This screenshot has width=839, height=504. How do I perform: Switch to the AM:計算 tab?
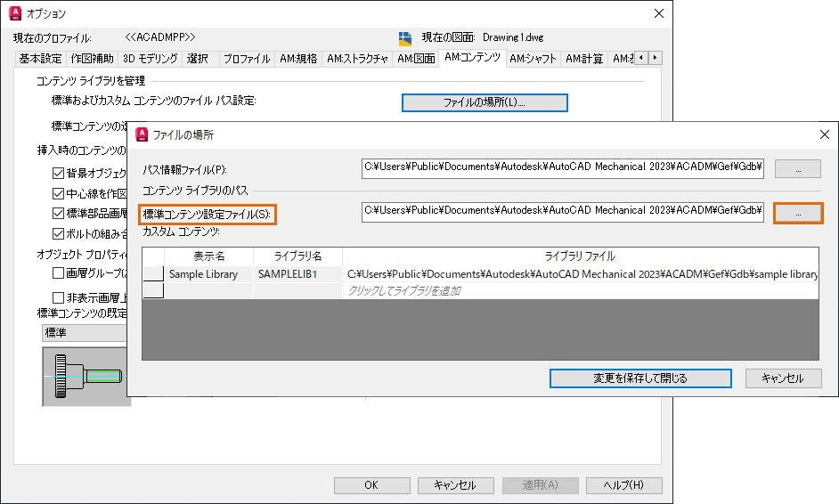coord(584,58)
